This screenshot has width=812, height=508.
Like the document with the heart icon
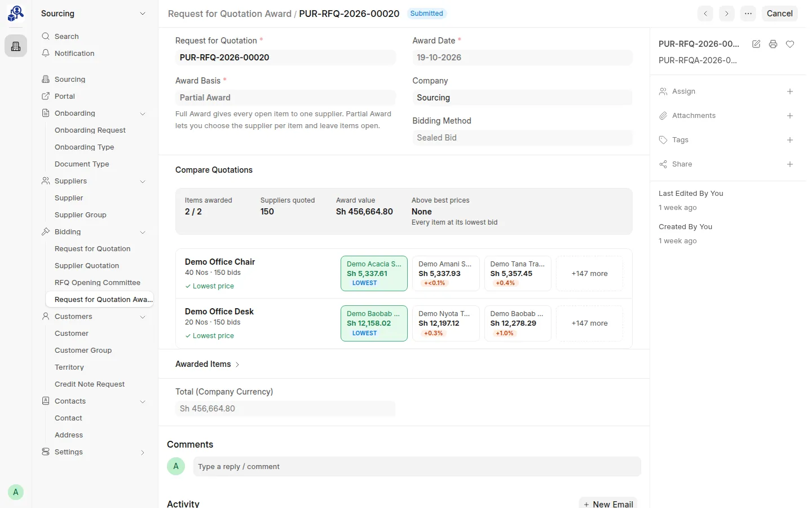[x=790, y=44]
